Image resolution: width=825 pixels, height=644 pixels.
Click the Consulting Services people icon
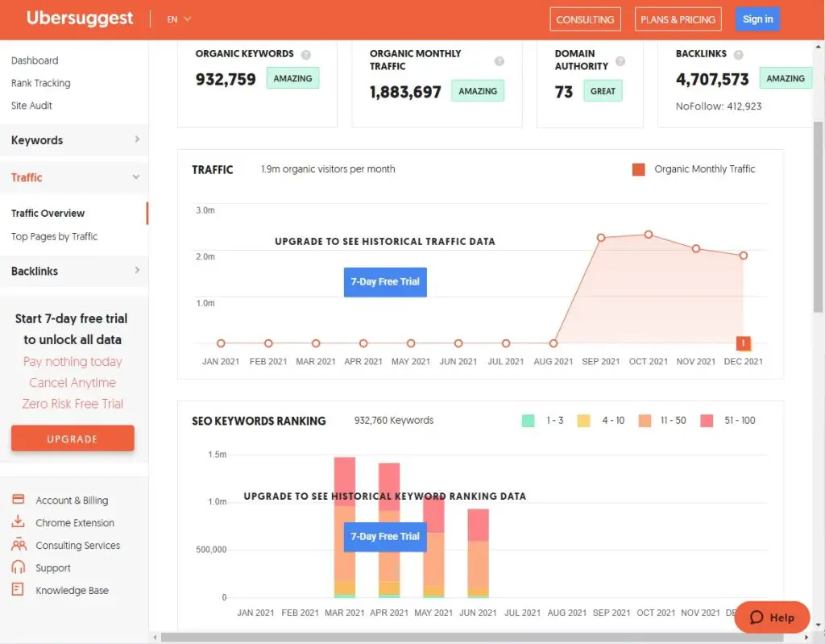pos(19,544)
